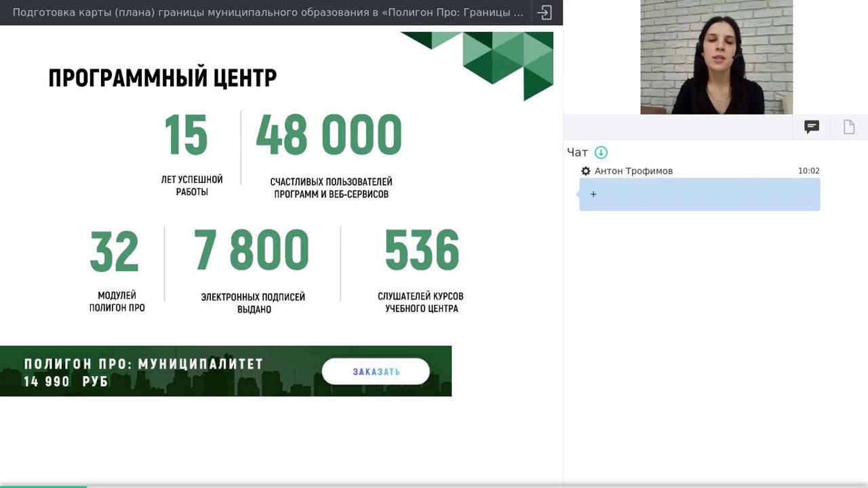Click the '14 990 РУБ' price text
868x488 pixels.
(66, 382)
